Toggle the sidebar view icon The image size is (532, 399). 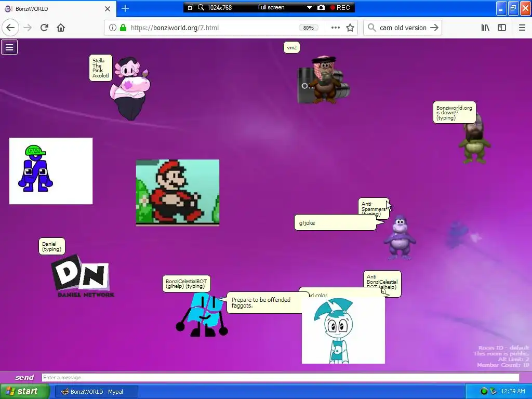coord(502,28)
